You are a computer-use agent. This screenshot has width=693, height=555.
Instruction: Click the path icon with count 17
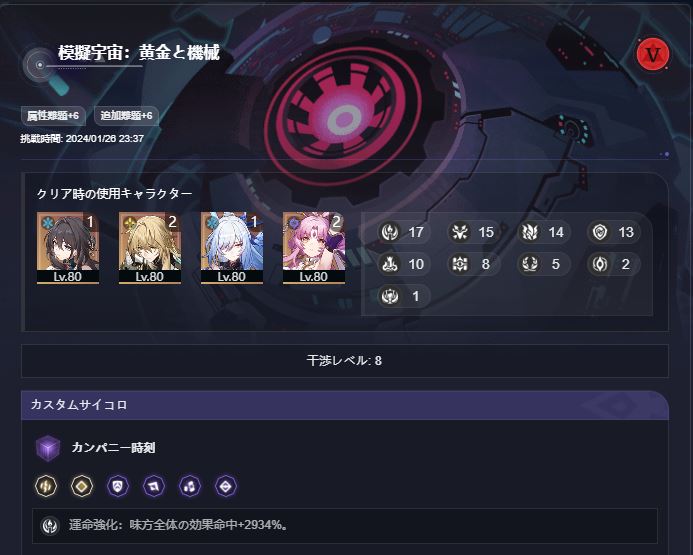click(390, 232)
